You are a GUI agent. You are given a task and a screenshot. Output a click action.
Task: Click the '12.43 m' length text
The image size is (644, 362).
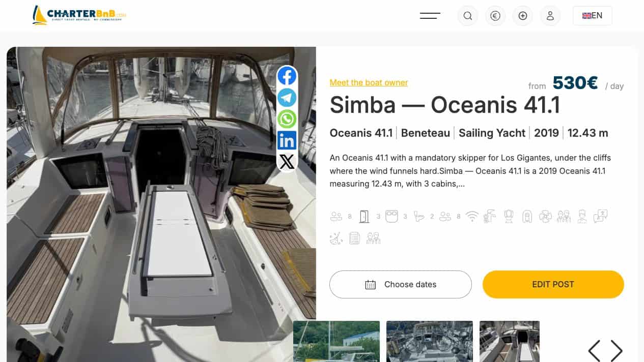(588, 133)
